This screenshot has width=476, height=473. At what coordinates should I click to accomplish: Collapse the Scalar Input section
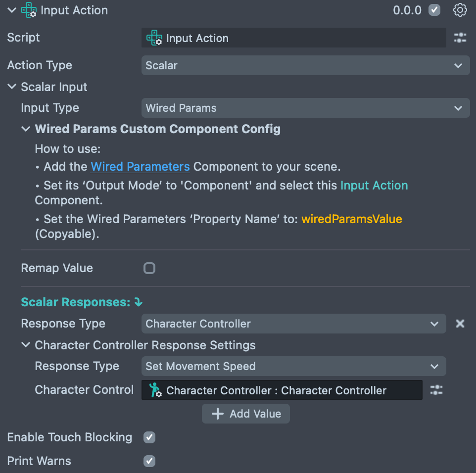click(12, 87)
